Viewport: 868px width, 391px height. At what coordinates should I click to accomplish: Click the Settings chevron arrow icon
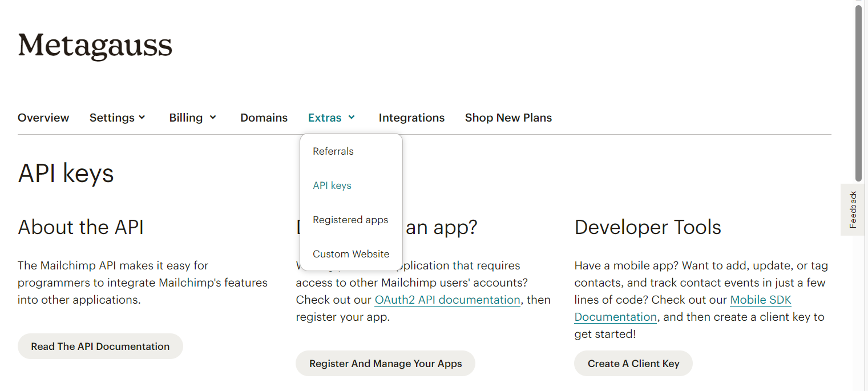[x=142, y=117]
